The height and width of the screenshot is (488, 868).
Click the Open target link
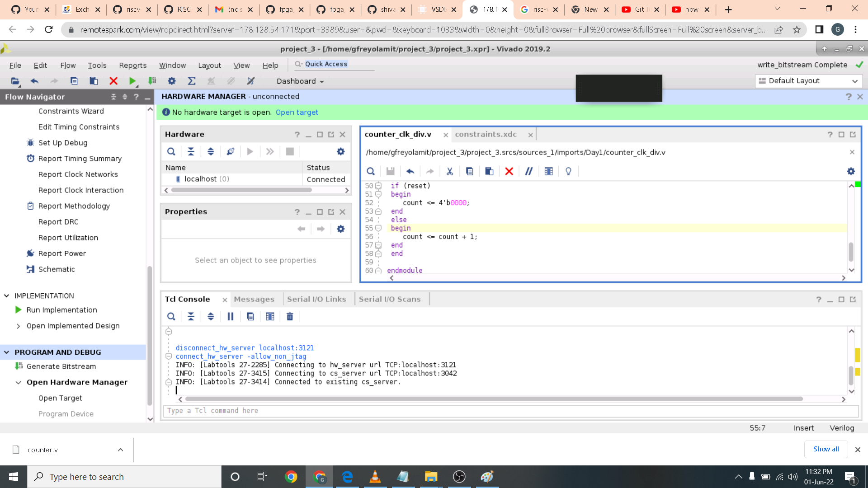(297, 113)
